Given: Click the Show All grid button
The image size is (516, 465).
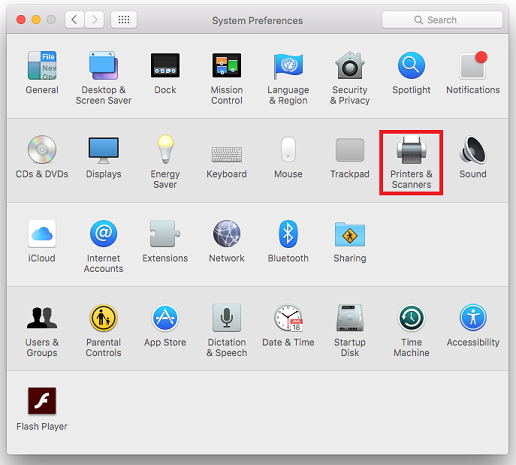Looking at the screenshot, I should pyautogui.click(x=124, y=20).
